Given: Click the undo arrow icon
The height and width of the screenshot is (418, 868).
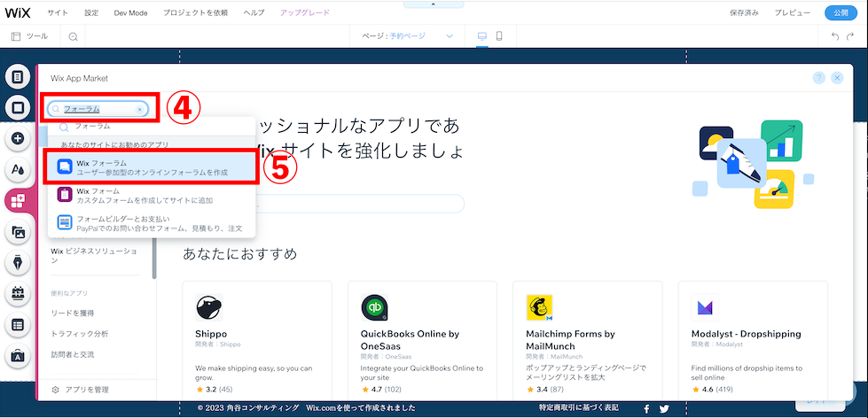Looking at the screenshot, I should [x=835, y=36].
